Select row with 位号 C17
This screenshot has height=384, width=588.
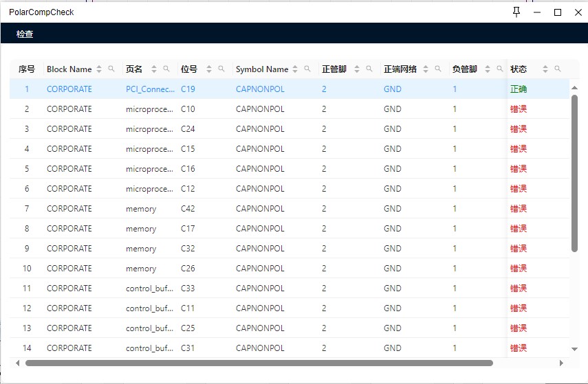[x=290, y=229]
